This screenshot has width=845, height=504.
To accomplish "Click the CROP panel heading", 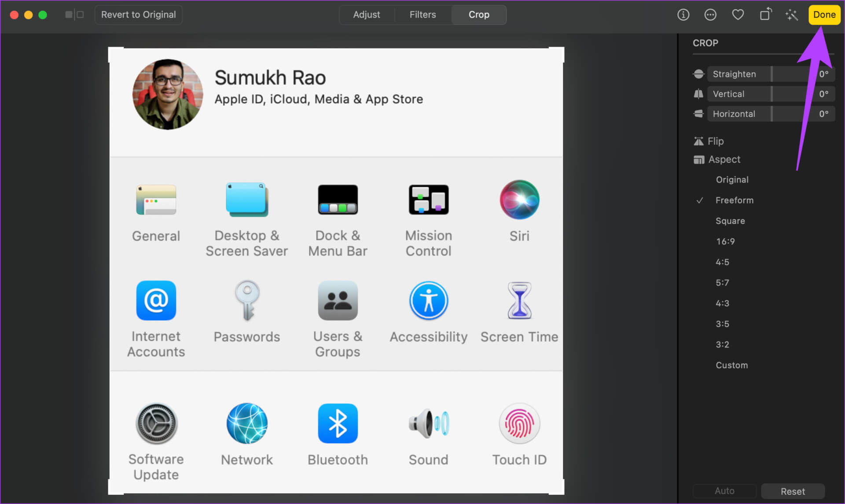I will click(705, 43).
